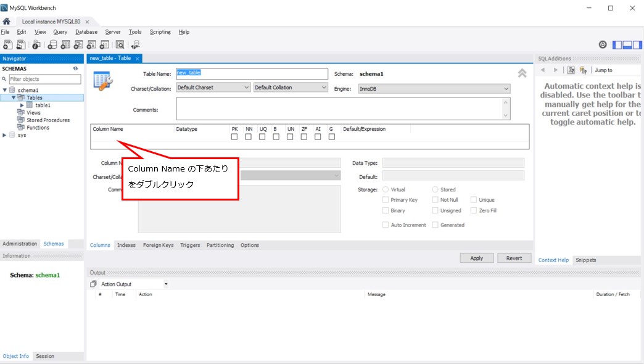The width and height of the screenshot is (644, 364).
Task: Click the Filter objects search field
Action: point(45,79)
